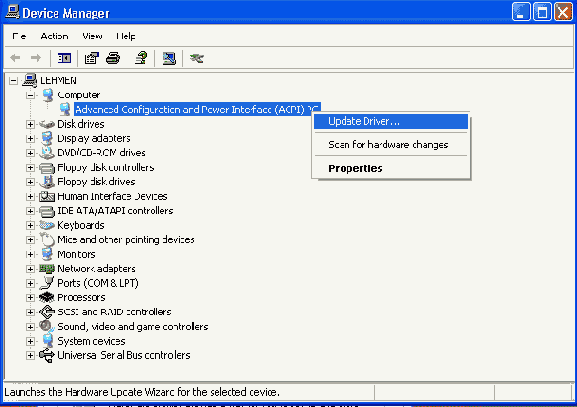This screenshot has height=407, width=577.
Task: Click the Scan for hardware changes toolbar icon
Action: click(x=169, y=58)
